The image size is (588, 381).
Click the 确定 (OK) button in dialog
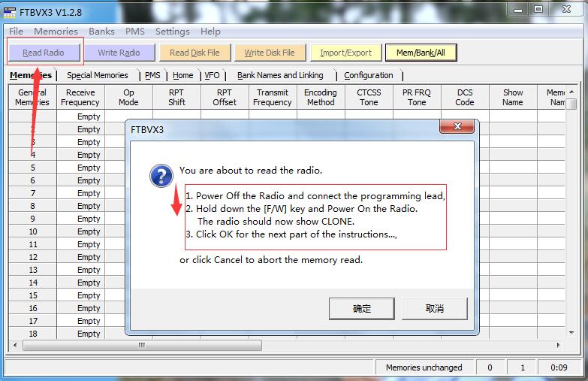[x=361, y=308]
